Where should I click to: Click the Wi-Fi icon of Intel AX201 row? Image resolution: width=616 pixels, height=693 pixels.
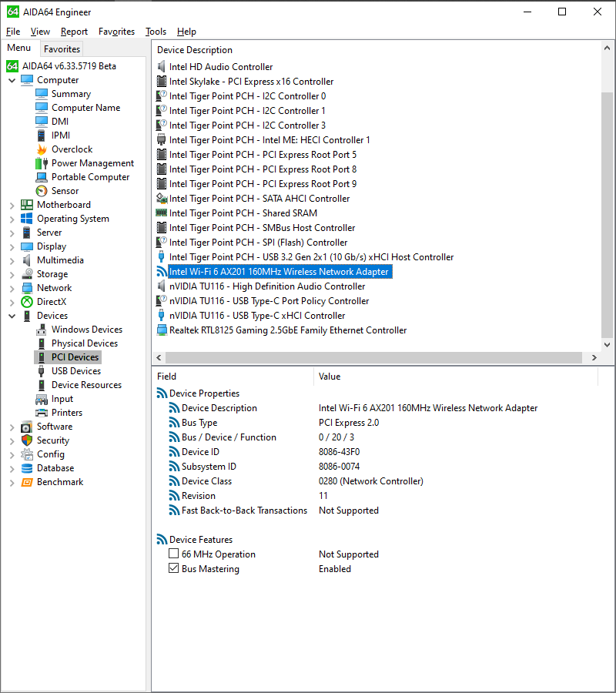tap(162, 272)
